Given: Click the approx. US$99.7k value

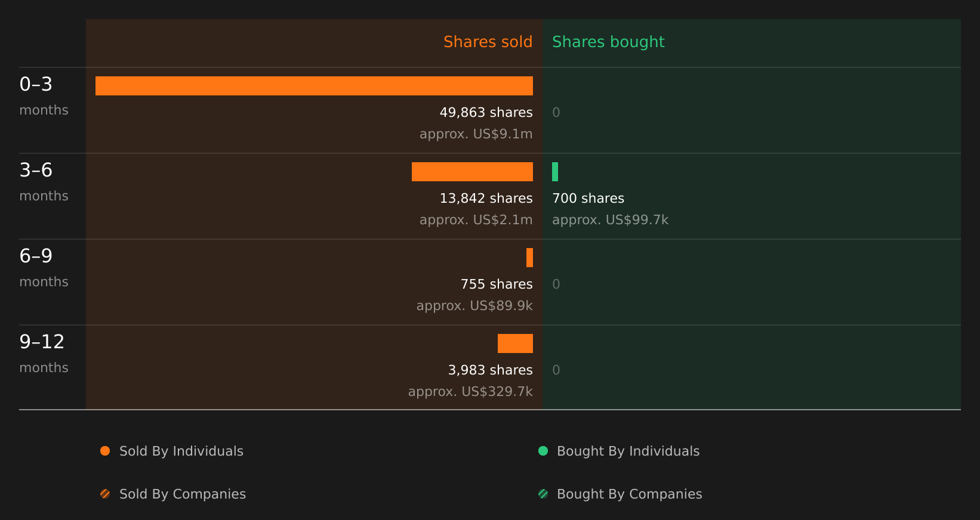Looking at the screenshot, I should [610, 220].
